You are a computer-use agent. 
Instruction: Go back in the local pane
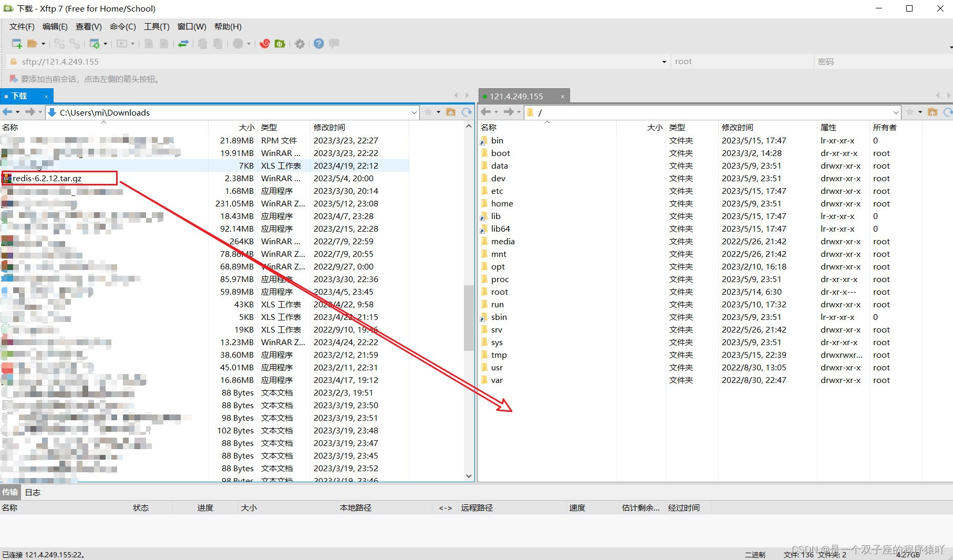(x=7, y=112)
